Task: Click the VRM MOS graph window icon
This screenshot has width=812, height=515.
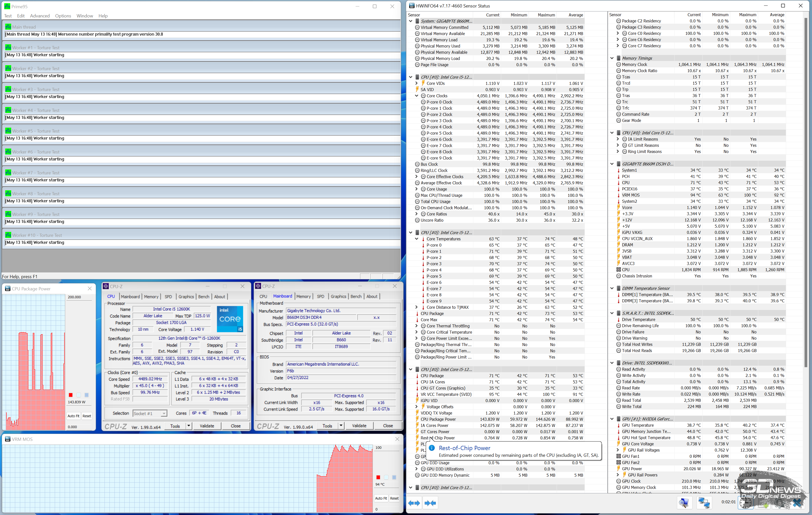Action: (7, 439)
